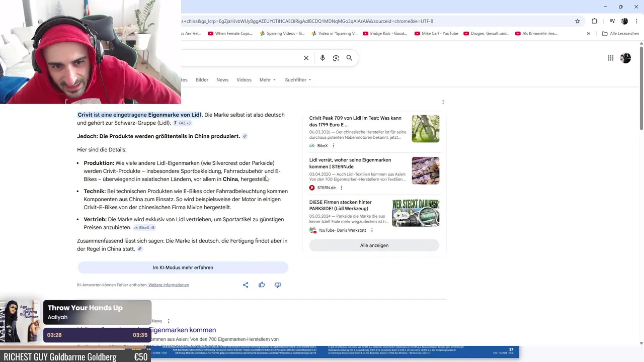Click 'Im KI-Modus mehr erfahren' button
Image resolution: width=644 pixels, height=362 pixels.
pyautogui.click(x=183, y=267)
